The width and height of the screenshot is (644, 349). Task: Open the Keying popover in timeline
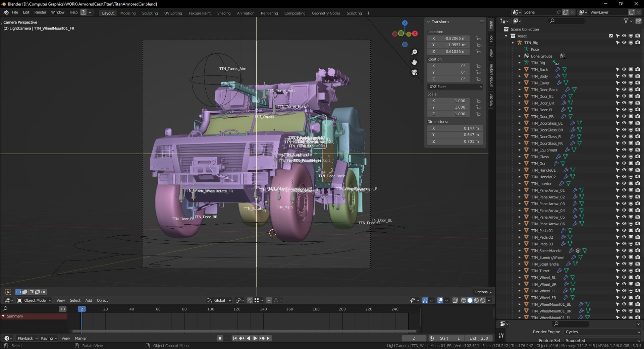[49, 338]
